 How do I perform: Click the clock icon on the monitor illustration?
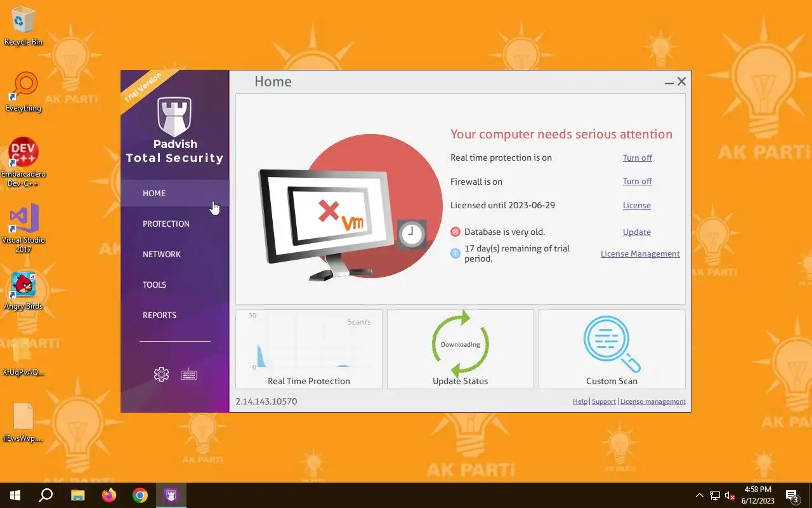tap(412, 234)
